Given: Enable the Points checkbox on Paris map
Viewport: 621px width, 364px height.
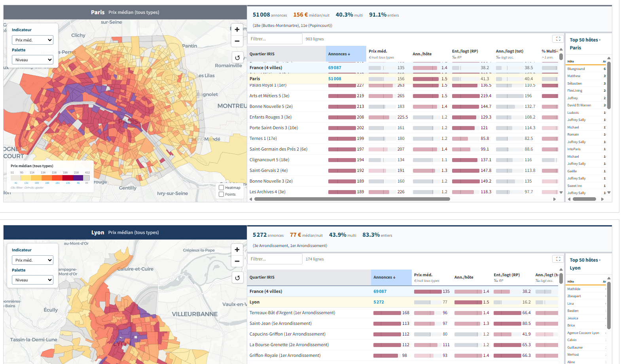Looking at the screenshot, I should point(222,194).
